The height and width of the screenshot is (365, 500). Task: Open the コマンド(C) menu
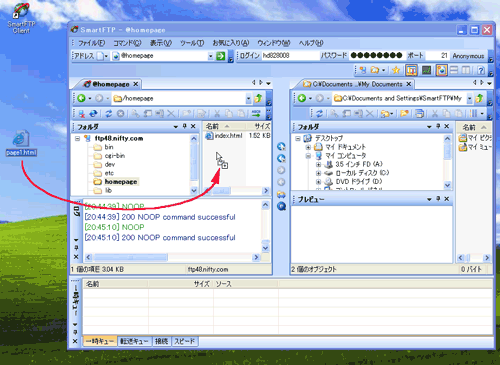pos(127,43)
